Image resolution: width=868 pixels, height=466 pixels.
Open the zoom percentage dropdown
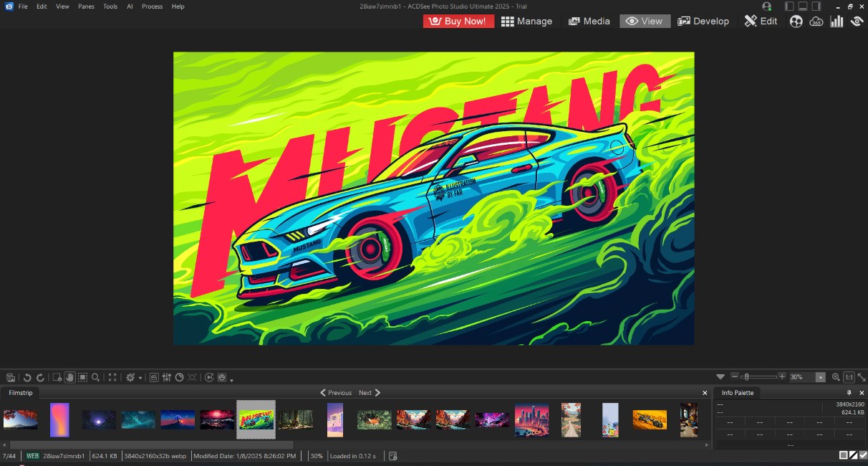point(821,377)
